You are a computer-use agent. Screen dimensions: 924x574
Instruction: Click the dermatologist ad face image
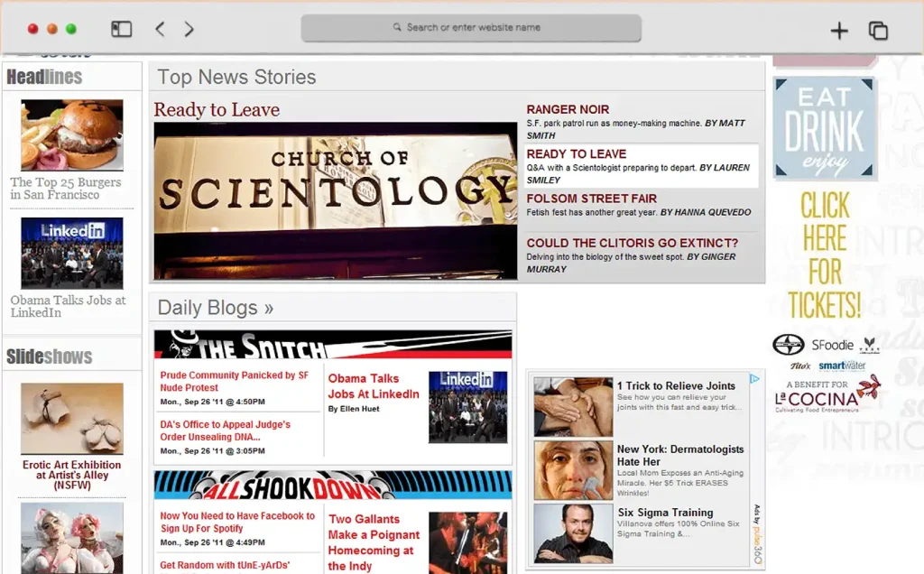tap(573, 470)
